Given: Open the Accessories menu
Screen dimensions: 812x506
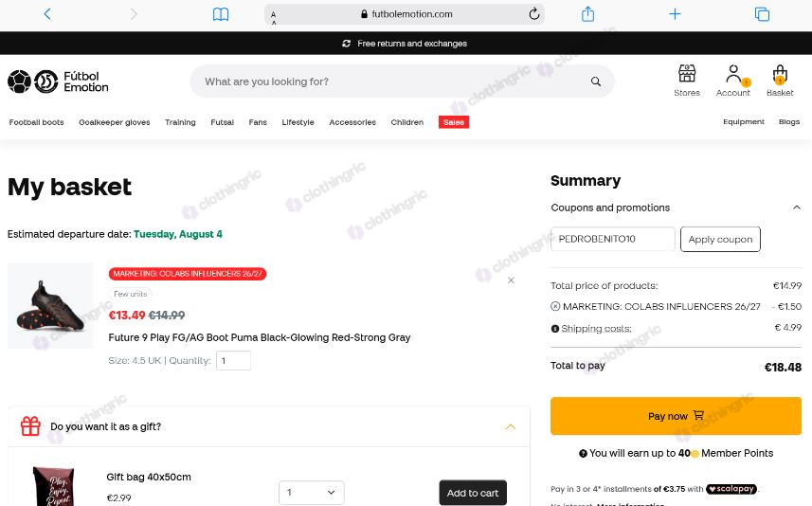Looking at the screenshot, I should (x=352, y=122).
